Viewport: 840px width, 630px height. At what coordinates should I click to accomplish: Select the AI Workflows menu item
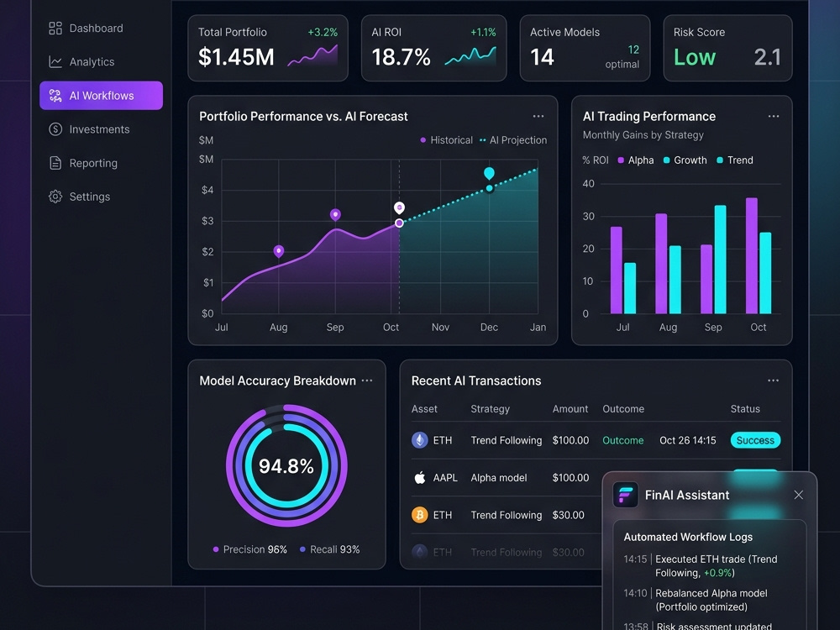tap(102, 96)
